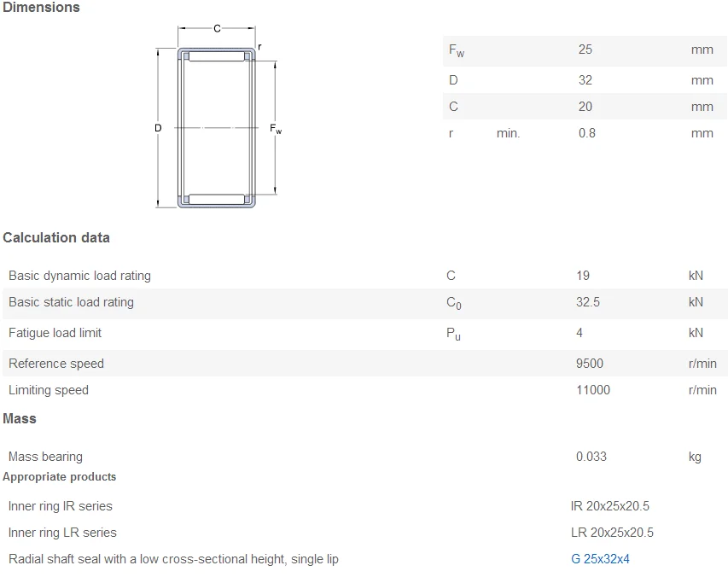Viewport: 728px width, 577px height.
Task: Select the Basic static load rating label
Action: 71,302
